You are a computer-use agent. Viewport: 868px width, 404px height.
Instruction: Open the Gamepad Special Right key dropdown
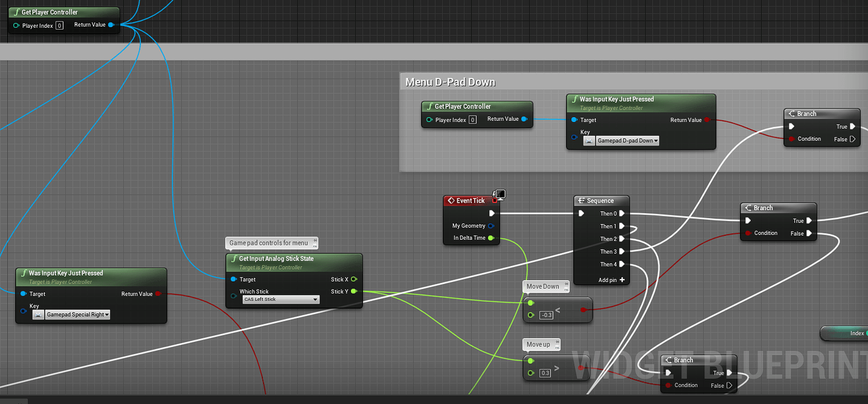coord(77,315)
